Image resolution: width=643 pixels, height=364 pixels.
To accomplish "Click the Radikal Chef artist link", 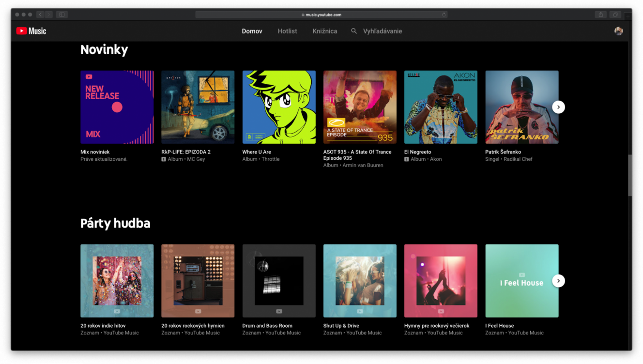I will click(518, 159).
